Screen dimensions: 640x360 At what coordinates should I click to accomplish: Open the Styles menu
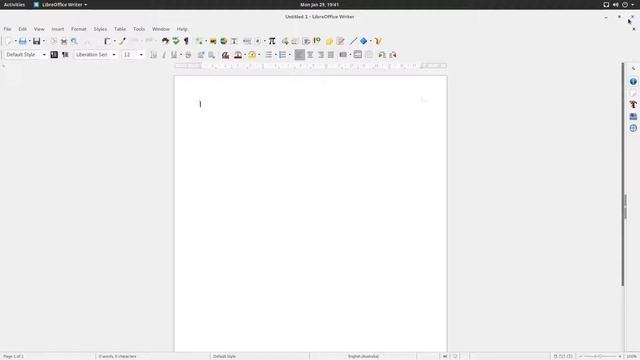coord(100,29)
